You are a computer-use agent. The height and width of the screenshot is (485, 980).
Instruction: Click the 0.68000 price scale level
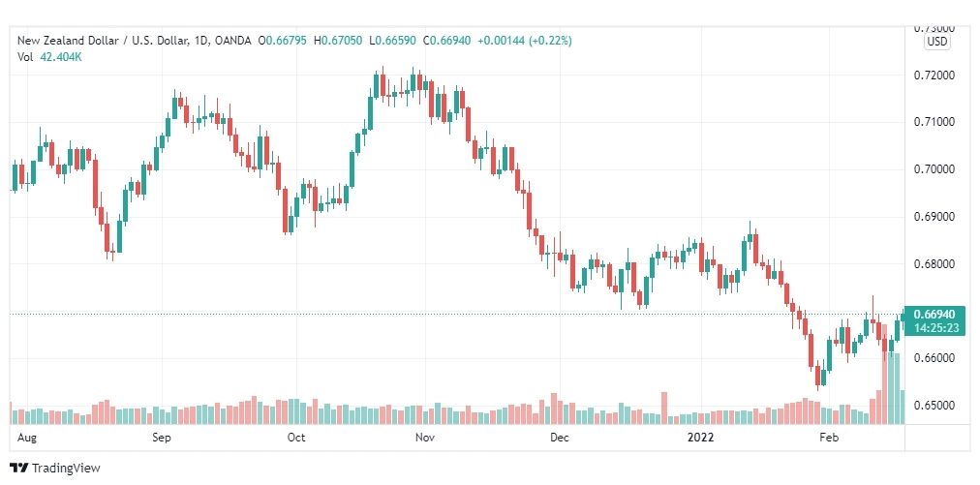[x=934, y=263]
